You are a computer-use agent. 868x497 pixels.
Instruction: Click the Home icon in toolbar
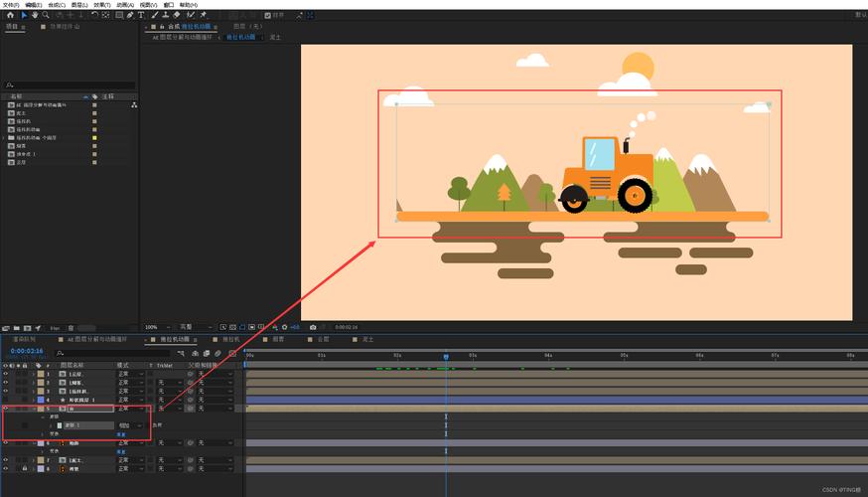10,15
